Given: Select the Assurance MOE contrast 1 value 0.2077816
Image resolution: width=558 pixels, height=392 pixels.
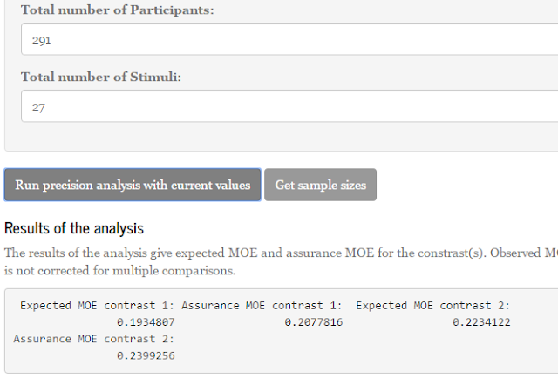Looking at the screenshot, I should click(x=314, y=322).
